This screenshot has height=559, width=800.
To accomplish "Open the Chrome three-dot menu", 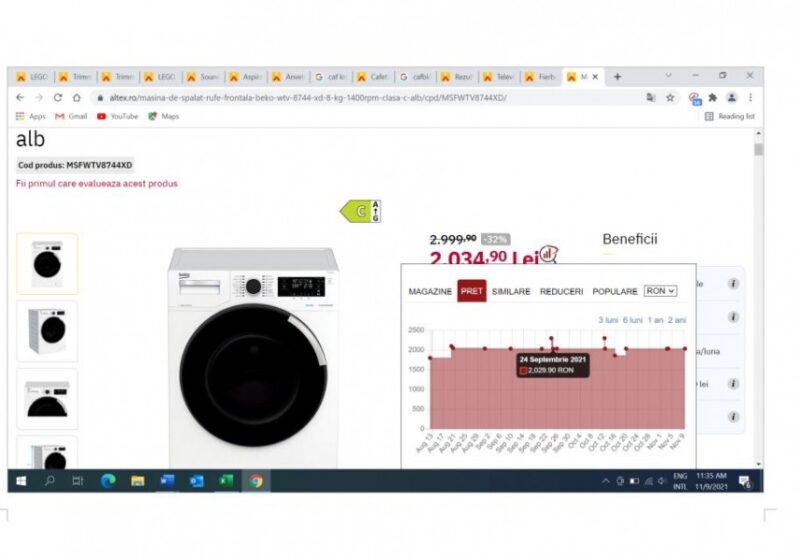I will point(750,98).
